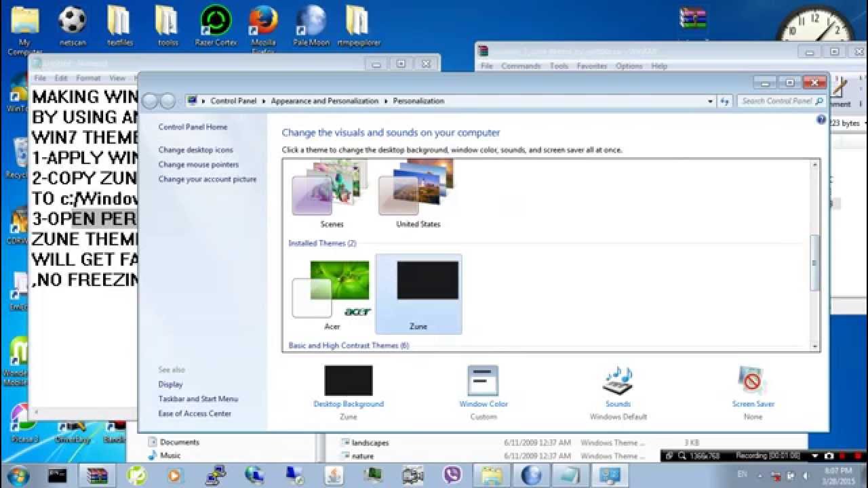Screen dimensions: 868x488
Task: Click the Back navigation arrow button
Action: click(150, 101)
